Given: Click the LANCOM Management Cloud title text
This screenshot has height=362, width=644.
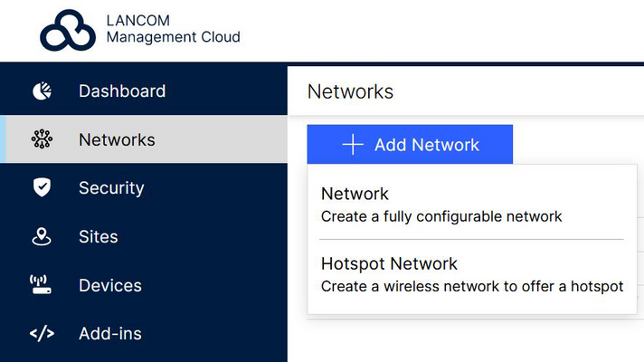Looking at the screenshot, I should tap(173, 30).
